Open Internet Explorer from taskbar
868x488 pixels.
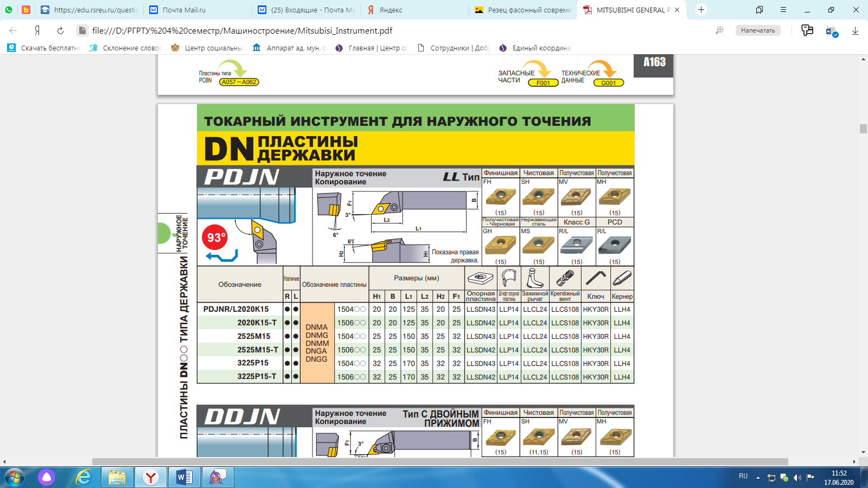(x=84, y=477)
